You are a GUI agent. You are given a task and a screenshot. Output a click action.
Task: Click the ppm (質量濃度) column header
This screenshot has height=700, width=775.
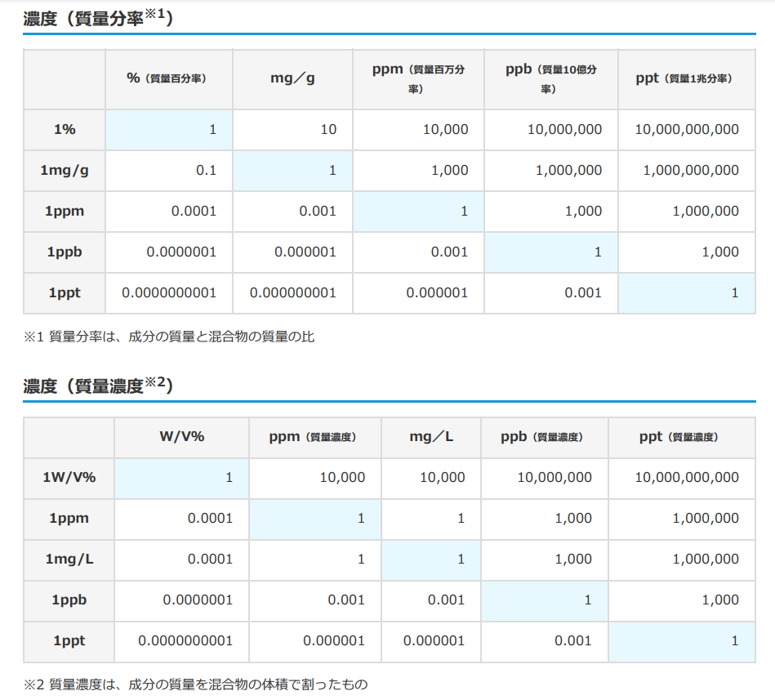(x=314, y=437)
